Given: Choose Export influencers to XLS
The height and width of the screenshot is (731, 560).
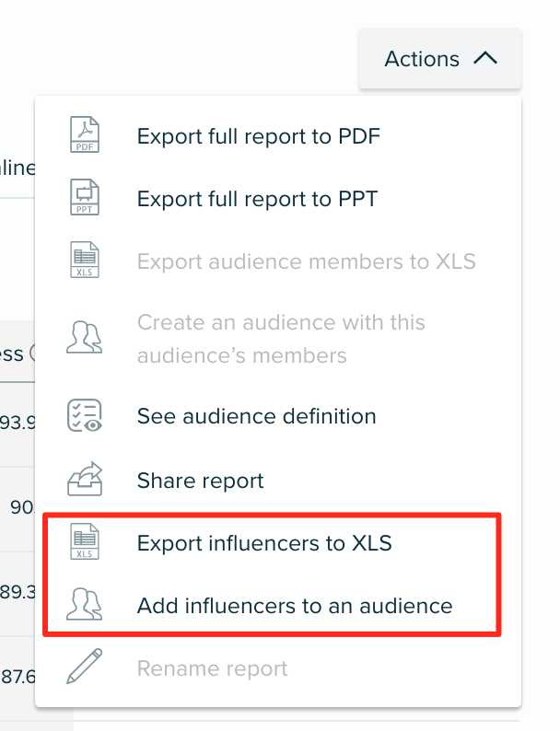Looking at the screenshot, I should point(278,543).
